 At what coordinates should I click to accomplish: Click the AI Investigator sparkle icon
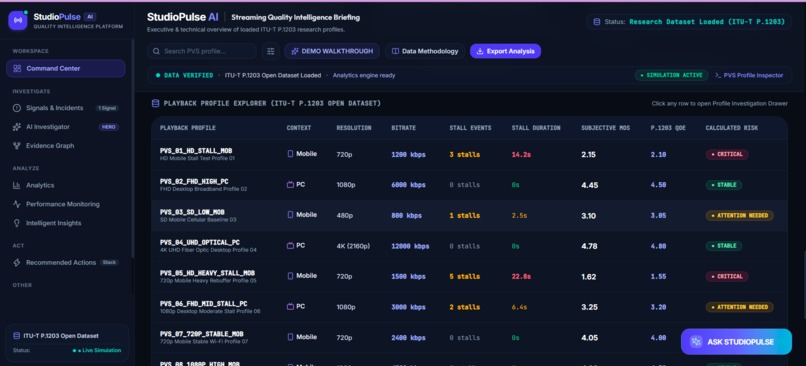(16, 127)
